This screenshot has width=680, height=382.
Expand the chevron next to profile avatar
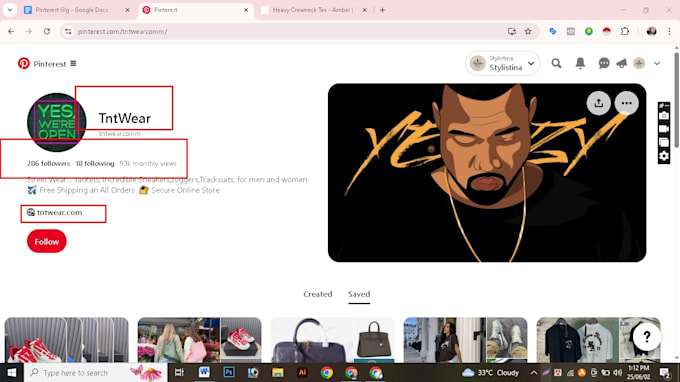point(657,63)
